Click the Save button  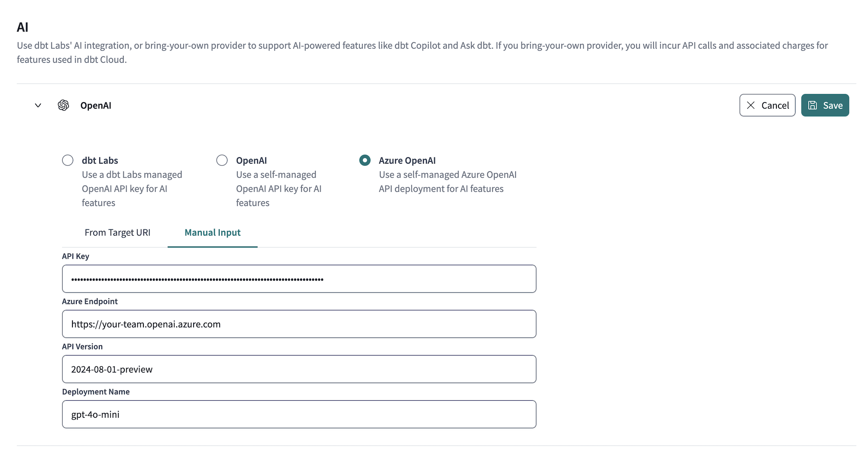(x=825, y=105)
